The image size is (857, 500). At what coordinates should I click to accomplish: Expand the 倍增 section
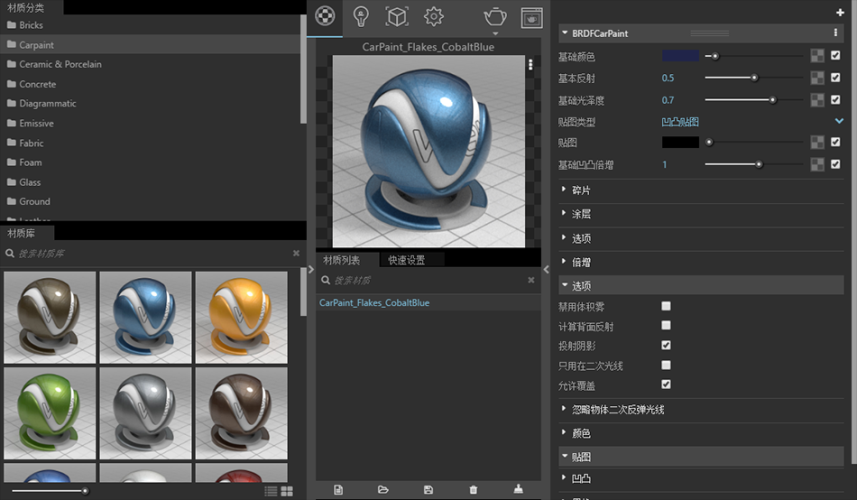point(563,261)
